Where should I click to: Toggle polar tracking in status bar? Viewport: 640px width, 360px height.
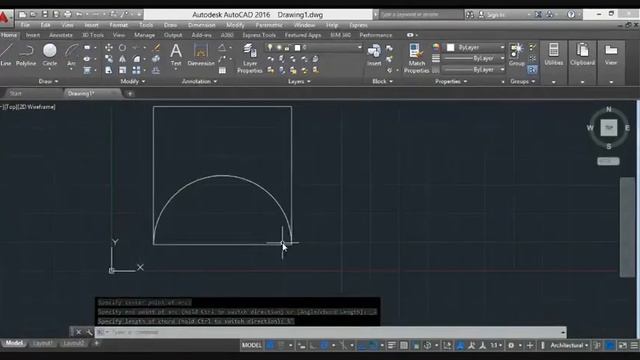pos(324,345)
